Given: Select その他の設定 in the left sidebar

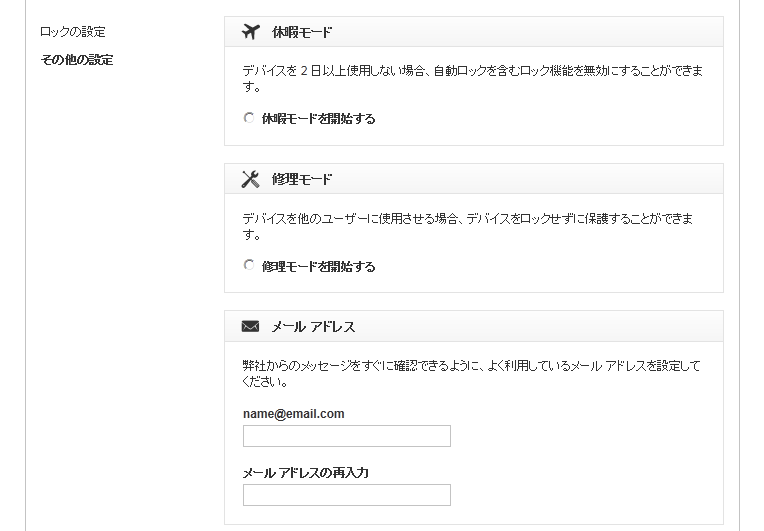Looking at the screenshot, I should click(x=77, y=60).
